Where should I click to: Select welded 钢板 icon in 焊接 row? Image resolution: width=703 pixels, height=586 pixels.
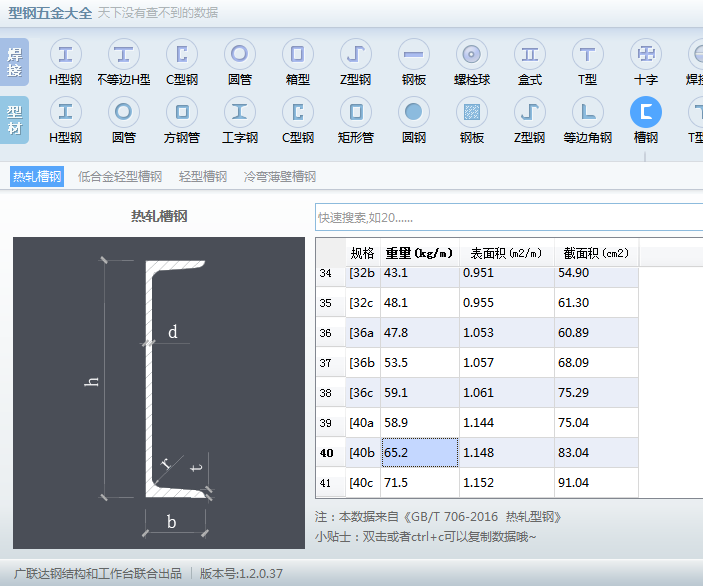tap(414, 54)
